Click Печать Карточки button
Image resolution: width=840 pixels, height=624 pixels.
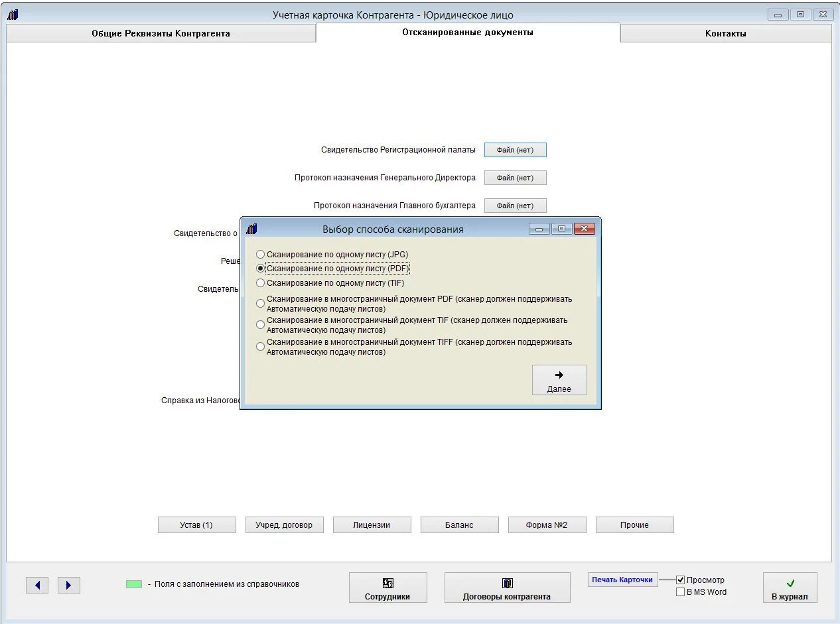pyautogui.click(x=622, y=580)
